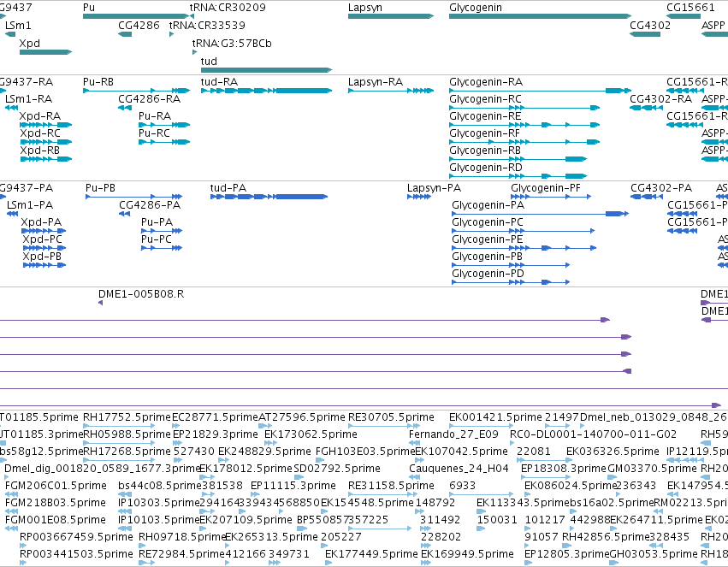This screenshot has height=567, width=728.
Task: Open the Xpd-PA protein feature
Action: click(44, 231)
